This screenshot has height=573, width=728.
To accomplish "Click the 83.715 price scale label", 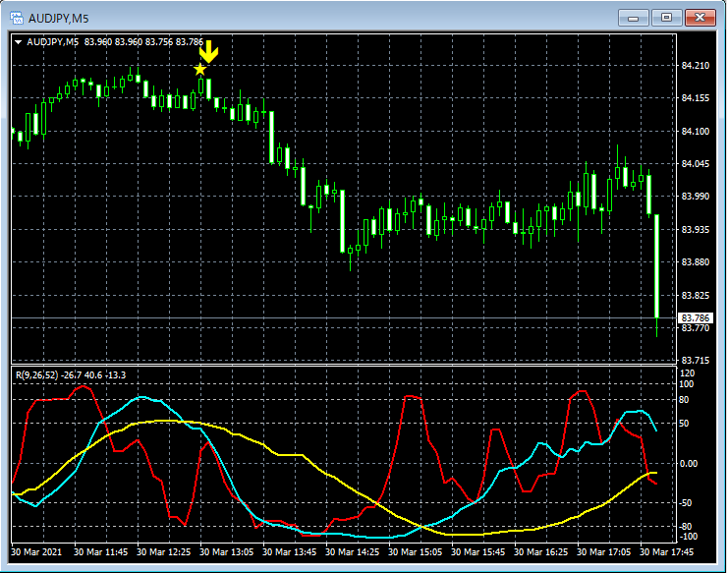I will click(696, 361).
